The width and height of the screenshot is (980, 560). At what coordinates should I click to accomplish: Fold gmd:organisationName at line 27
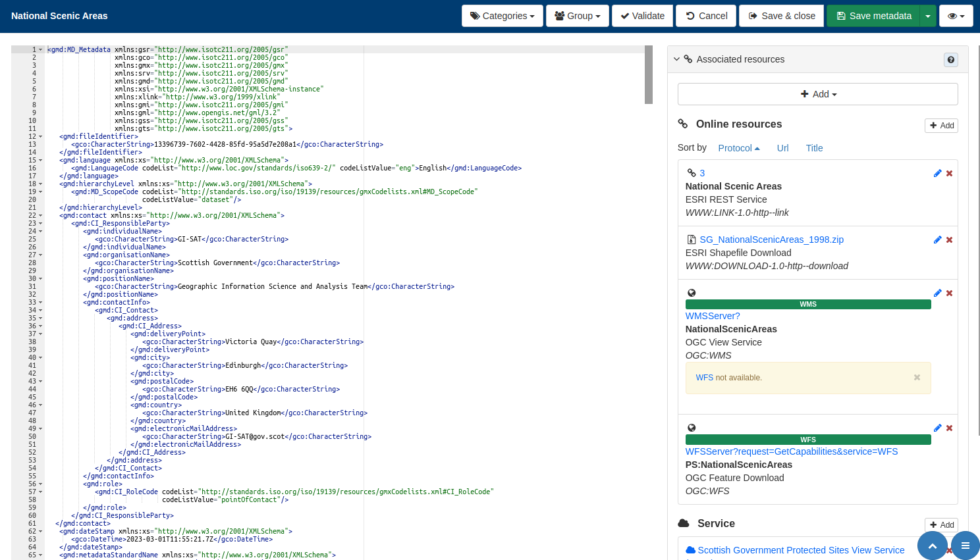coord(40,255)
